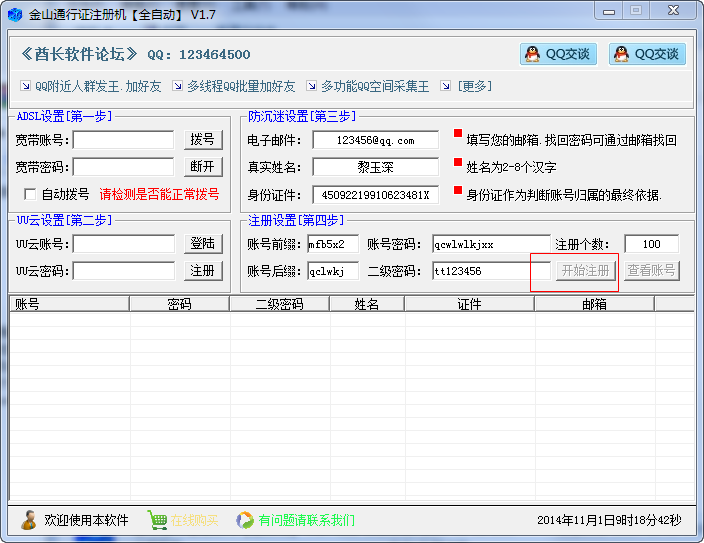
Task: Click the 查看账号 button
Action: coord(651,271)
